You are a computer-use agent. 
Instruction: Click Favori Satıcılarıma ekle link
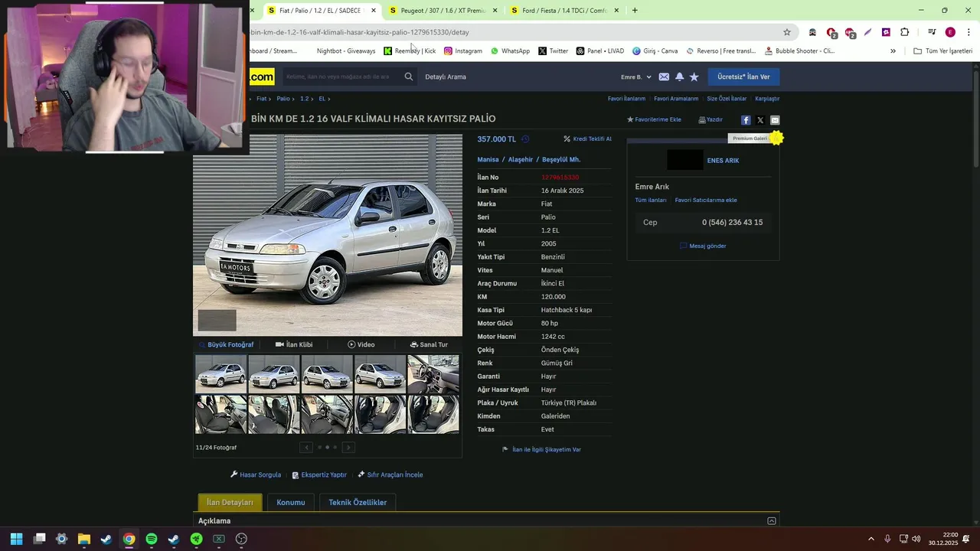coord(706,200)
